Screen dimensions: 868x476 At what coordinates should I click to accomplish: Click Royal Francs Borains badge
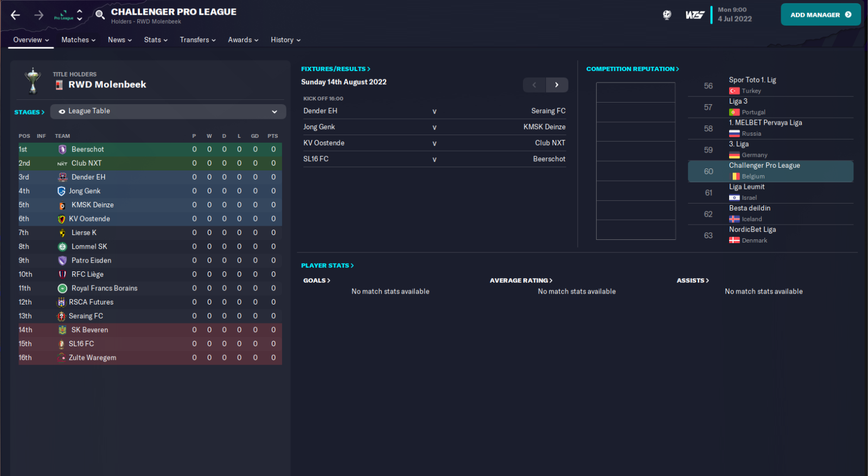pos(62,288)
